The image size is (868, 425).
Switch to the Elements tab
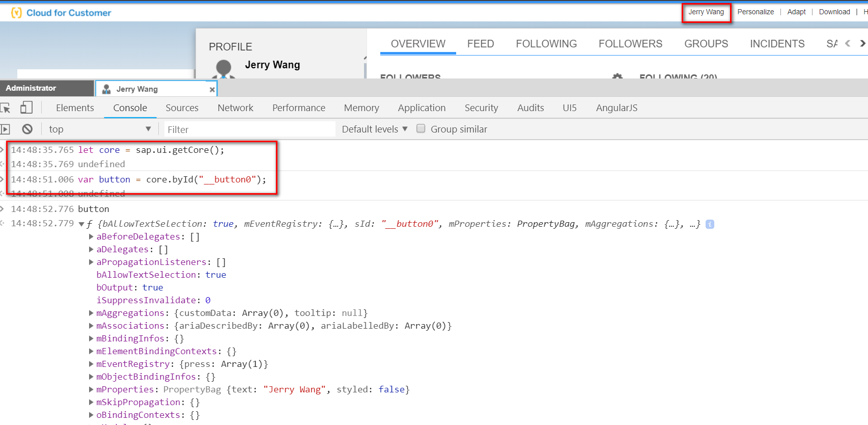click(75, 108)
